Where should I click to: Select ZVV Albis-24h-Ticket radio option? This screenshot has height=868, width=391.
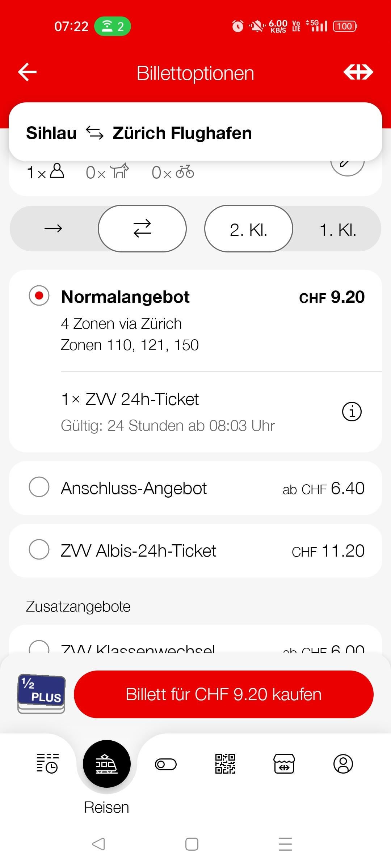39,549
